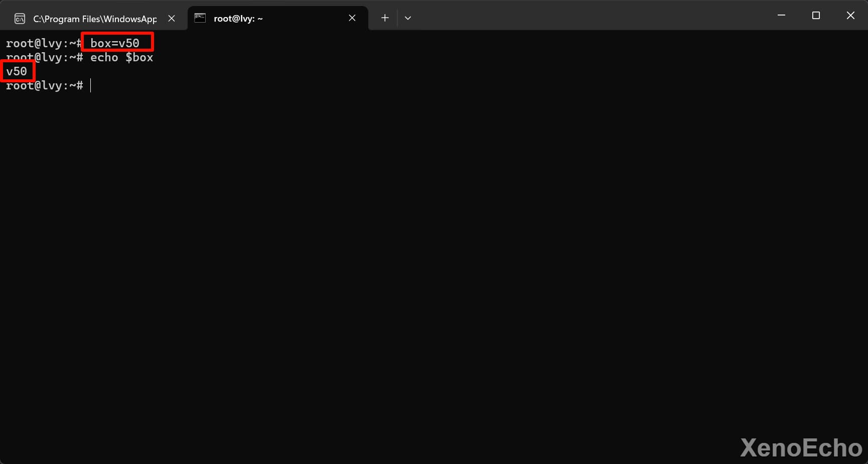
Task: Click the empty title bar area beside dropdown
Action: [577, 16]
